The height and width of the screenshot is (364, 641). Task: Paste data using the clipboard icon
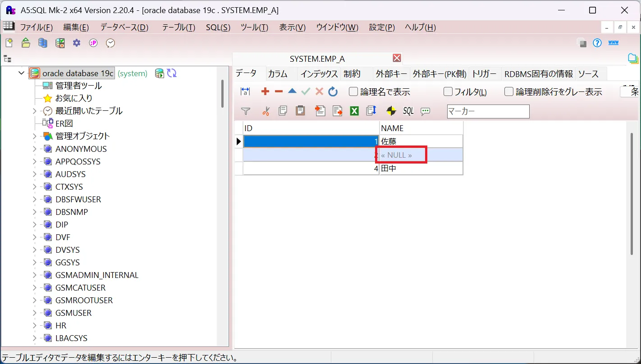click(x=300, y=111)
